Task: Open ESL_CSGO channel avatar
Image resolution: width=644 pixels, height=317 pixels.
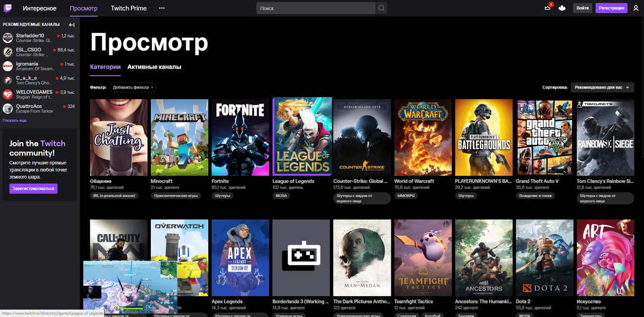Action: coord(8,52)
